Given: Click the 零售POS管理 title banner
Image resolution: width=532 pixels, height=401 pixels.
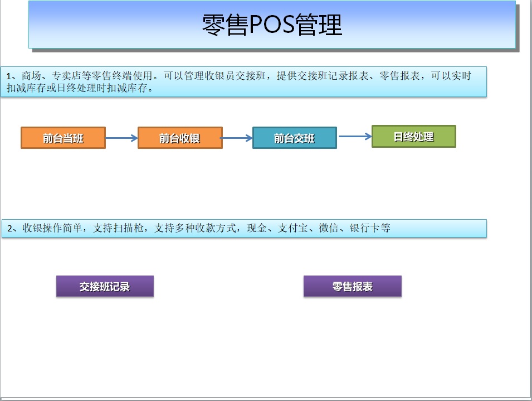Looking at the screenshot, I should 272,25.
